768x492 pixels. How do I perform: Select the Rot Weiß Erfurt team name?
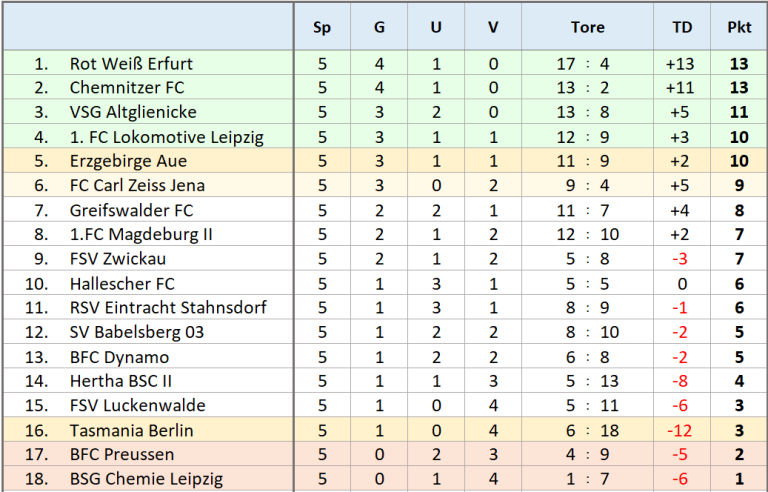(x=131, y=64)
